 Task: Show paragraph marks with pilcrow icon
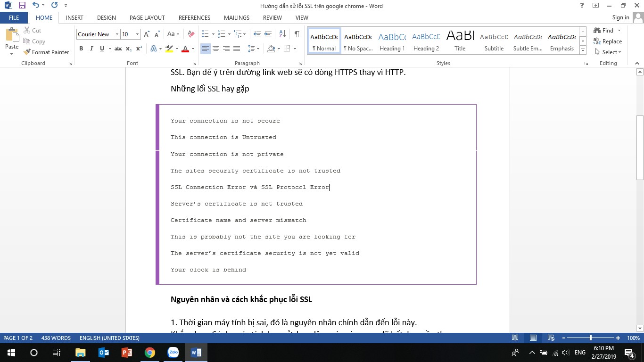point(297,34)
